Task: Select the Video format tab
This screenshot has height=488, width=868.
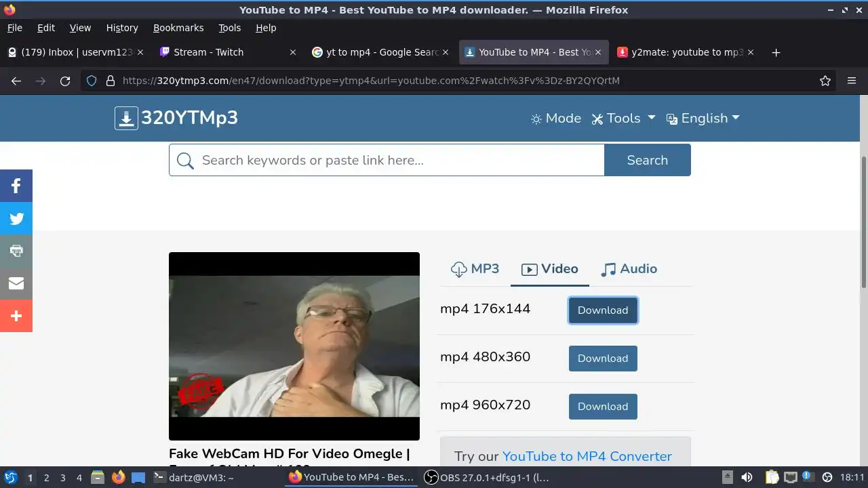Action: coord(550,269)
